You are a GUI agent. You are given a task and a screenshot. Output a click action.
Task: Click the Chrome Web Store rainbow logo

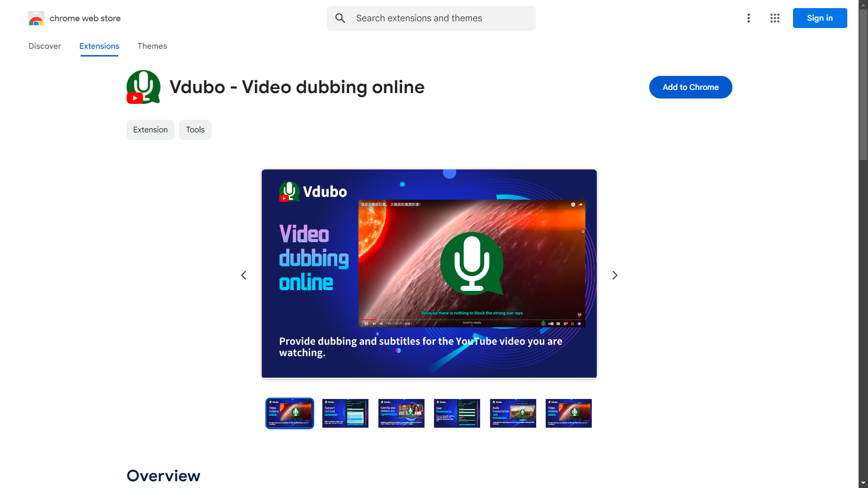pyautogui.click(x=36, y=19)
